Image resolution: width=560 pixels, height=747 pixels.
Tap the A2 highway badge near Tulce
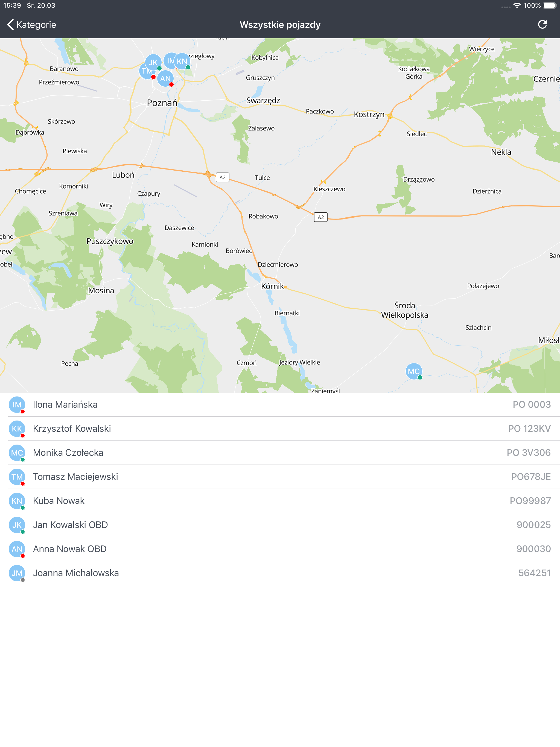[222, 177]
